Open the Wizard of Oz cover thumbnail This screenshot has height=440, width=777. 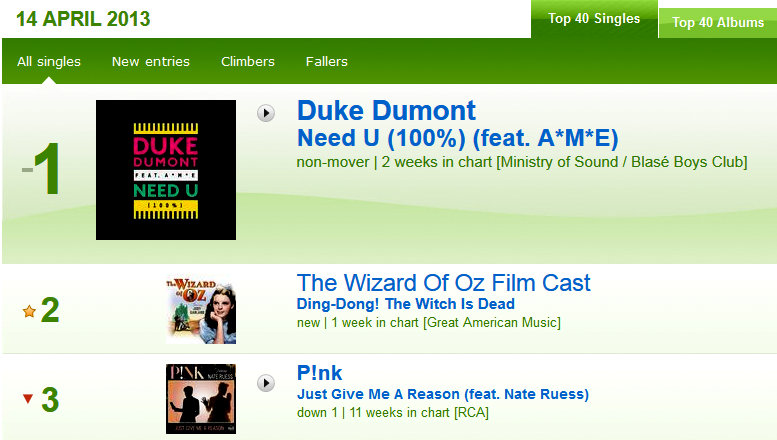201,309
